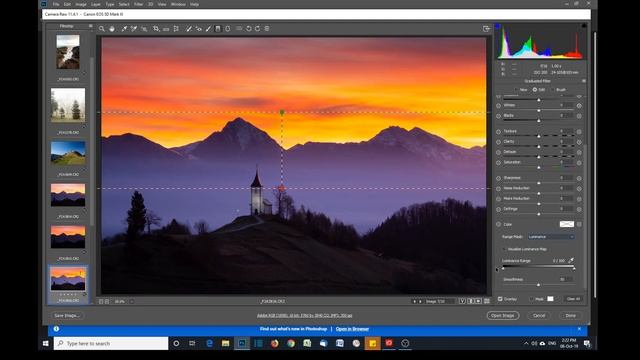Select the Crop tool
Image resolution: width=640 pixels, height=360 pixels.
[x=156, y=29]
